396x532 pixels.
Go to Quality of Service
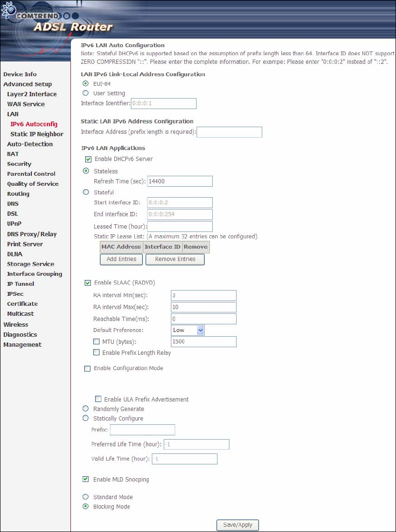(32, 184)
